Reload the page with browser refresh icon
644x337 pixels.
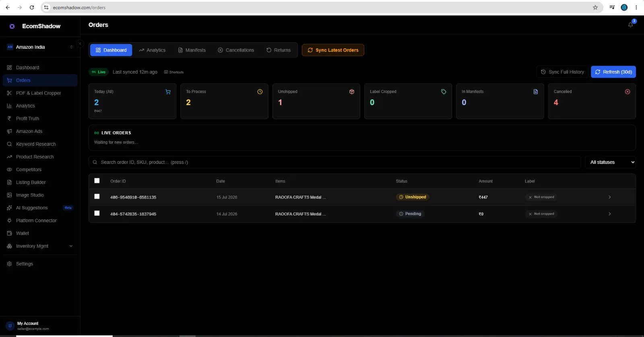point(32,7)
